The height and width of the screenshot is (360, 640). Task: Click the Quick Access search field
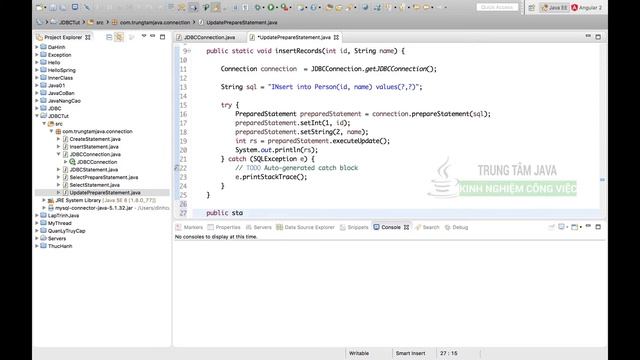[x=497, y=7]
